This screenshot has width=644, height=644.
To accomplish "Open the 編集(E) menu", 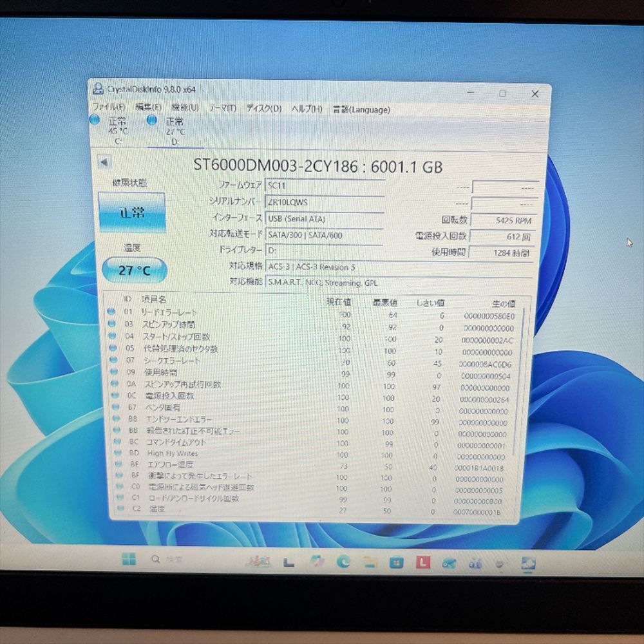I will (x=148, y=107).
